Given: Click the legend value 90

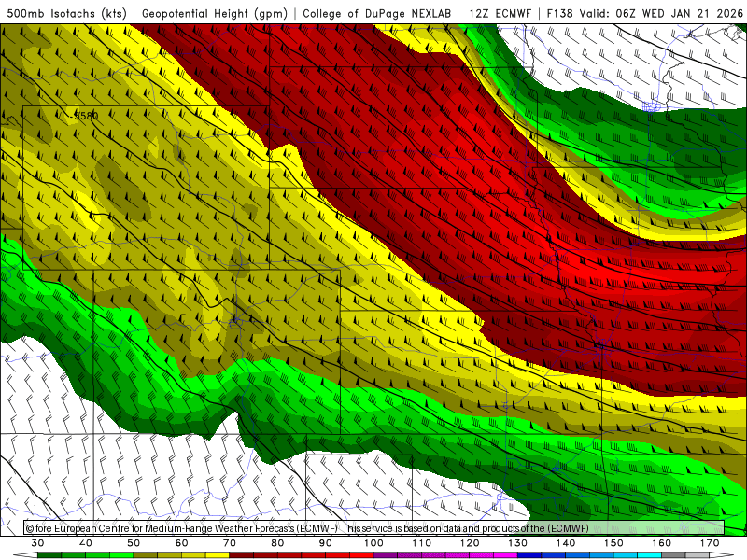Looking at the screenshot, I should tap(325, 543).
